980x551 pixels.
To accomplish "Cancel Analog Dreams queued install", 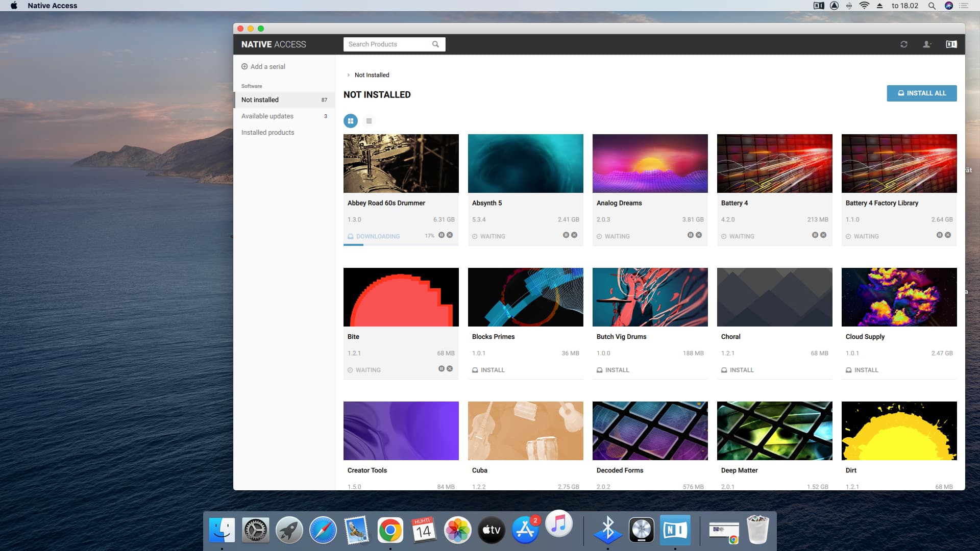I will pyautogui.click(x=699, y=235).
